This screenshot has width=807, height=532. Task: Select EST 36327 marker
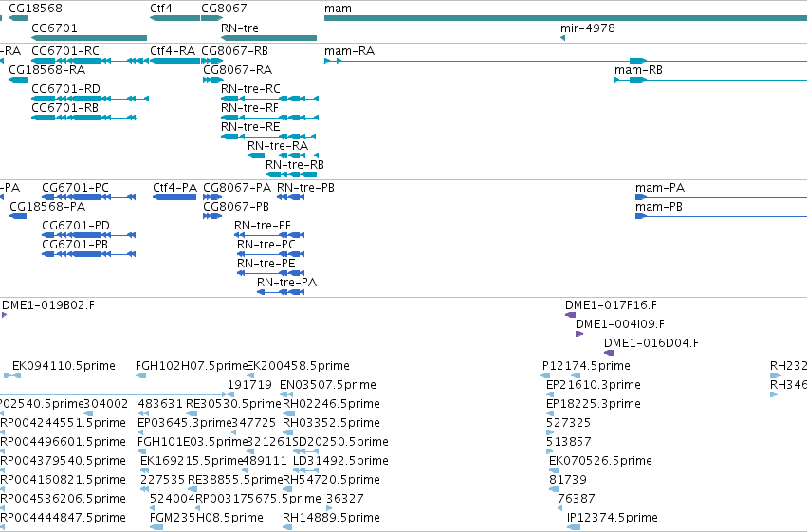click(329, 509)
